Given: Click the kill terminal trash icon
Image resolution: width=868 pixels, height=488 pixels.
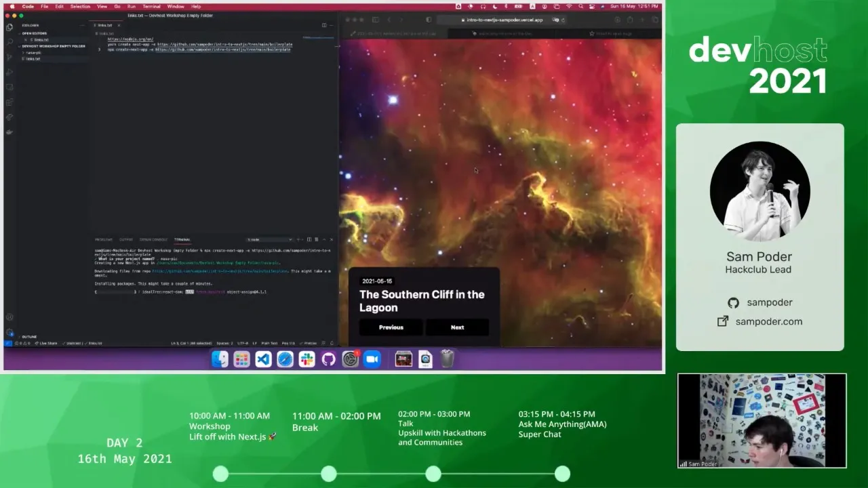Looking at the screenshot, I should point(315,239).
